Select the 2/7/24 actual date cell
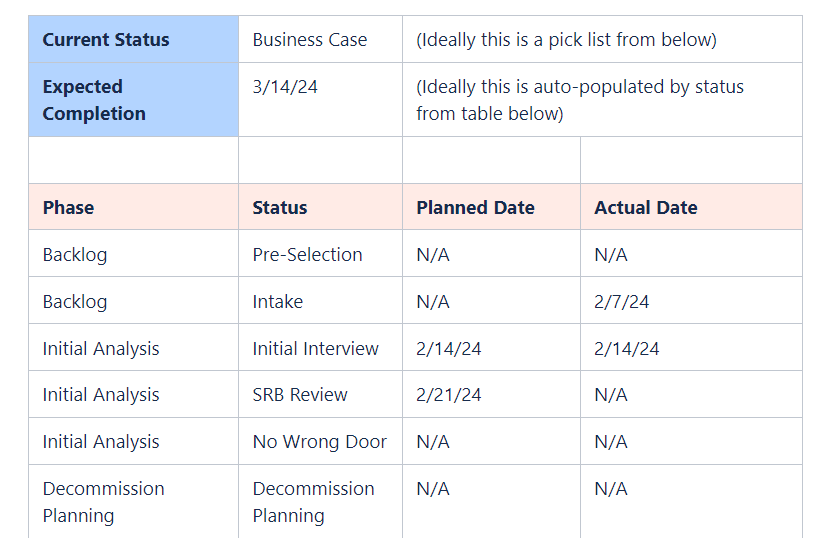The width and height of the screenshot is (830, 538). tap(691, 300)
